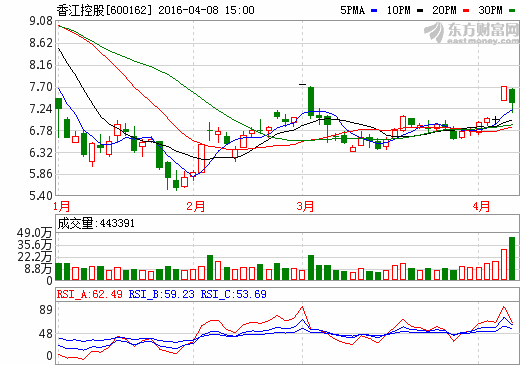Click the 22.2万 volume axis label

tap(35, 257)
